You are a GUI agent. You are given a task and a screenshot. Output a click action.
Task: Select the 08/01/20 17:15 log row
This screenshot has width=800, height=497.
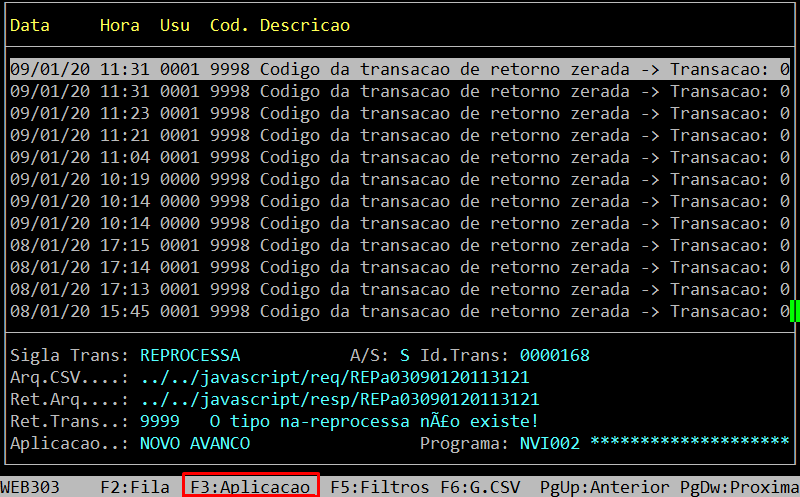coord(399,245)
